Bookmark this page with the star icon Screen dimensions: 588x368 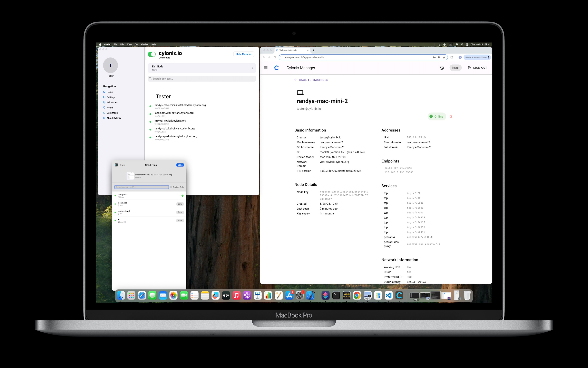tap(444, 57)
